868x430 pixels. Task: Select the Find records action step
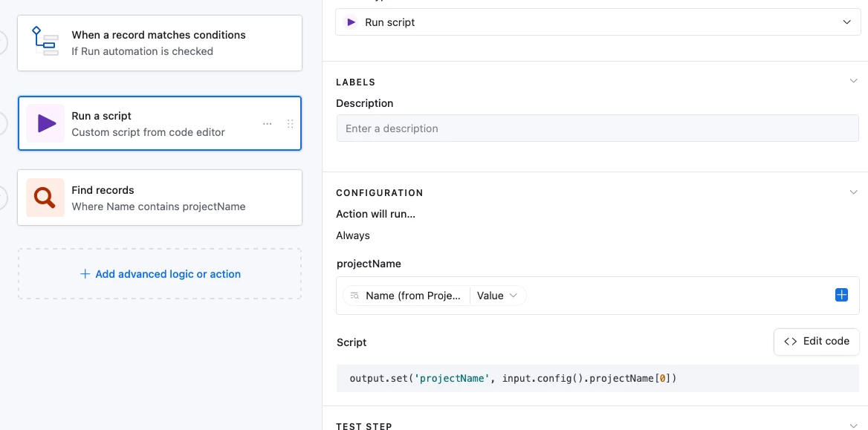(x=159, y=198)
